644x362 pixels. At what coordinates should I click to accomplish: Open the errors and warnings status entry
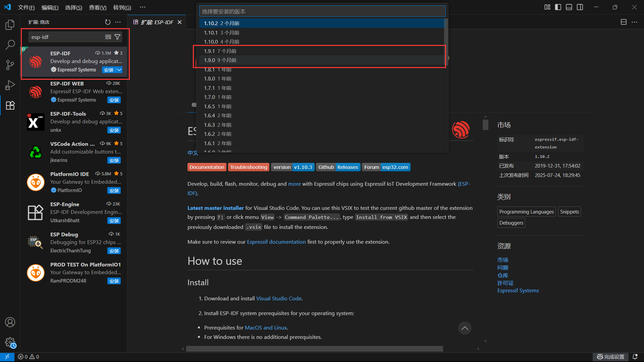(29, 357)
